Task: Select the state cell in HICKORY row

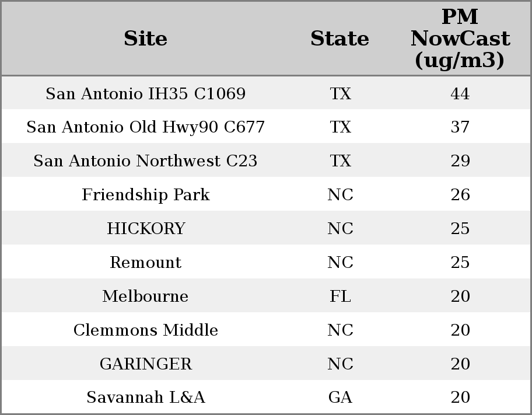Action: tap(340, 229)
